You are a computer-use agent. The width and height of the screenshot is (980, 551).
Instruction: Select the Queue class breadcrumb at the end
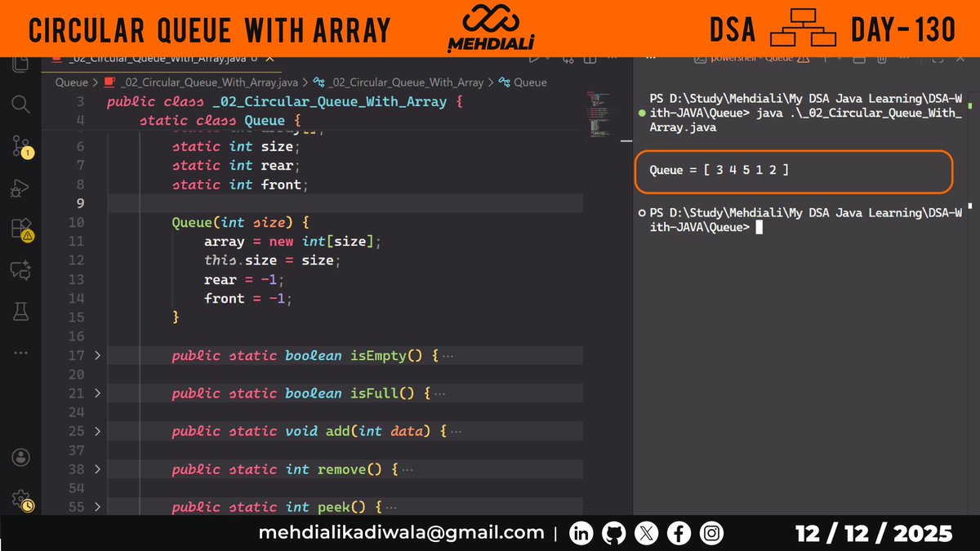523,82
